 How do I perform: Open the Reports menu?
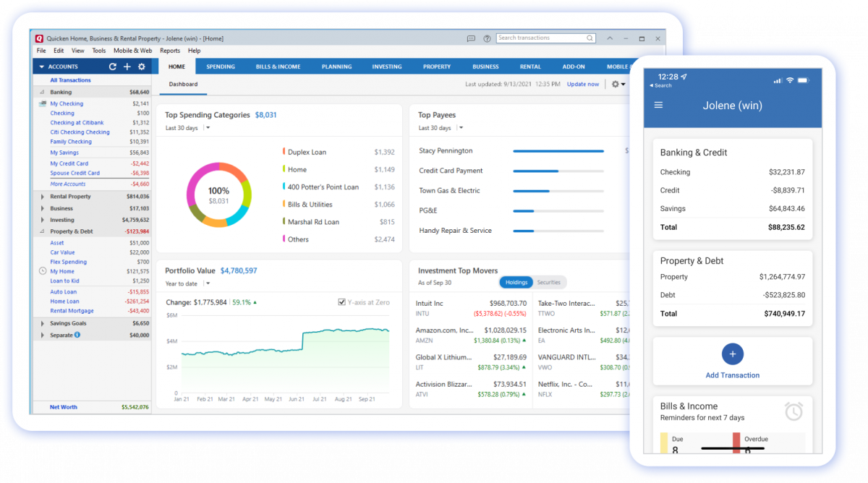(170, 51)
